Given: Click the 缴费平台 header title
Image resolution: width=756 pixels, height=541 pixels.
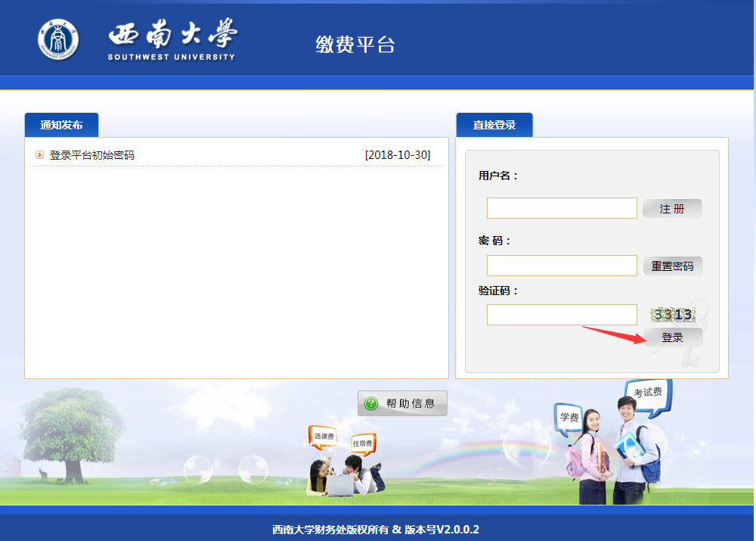Looking at the screenshot, I should pos(355,45).
